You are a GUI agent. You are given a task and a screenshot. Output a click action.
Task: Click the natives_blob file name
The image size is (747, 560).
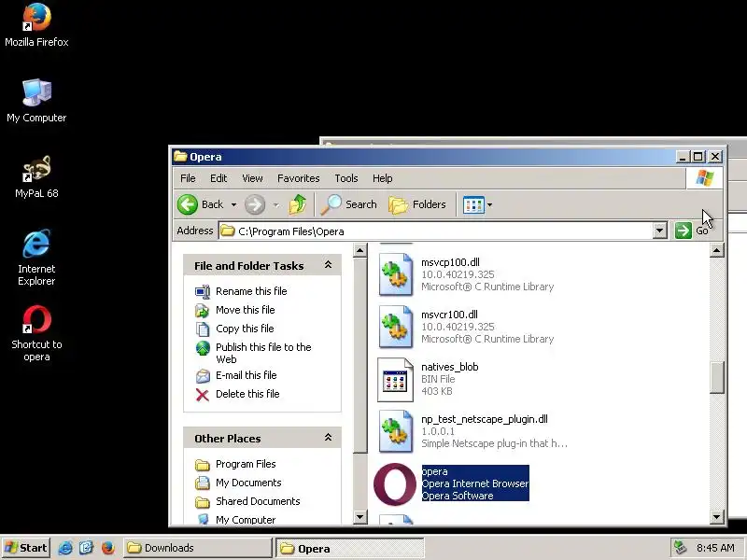[450, 367]
